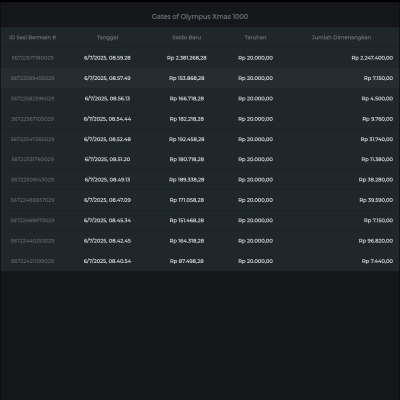Screen dimensions: 400x400
Task: Select the date cell 6/7/2025, 08.40.54
Action: click(x=107, y=261)
